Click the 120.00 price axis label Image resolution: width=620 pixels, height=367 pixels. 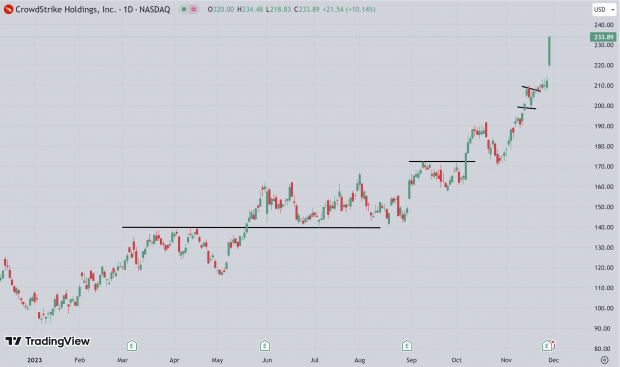tap(604, 268)
